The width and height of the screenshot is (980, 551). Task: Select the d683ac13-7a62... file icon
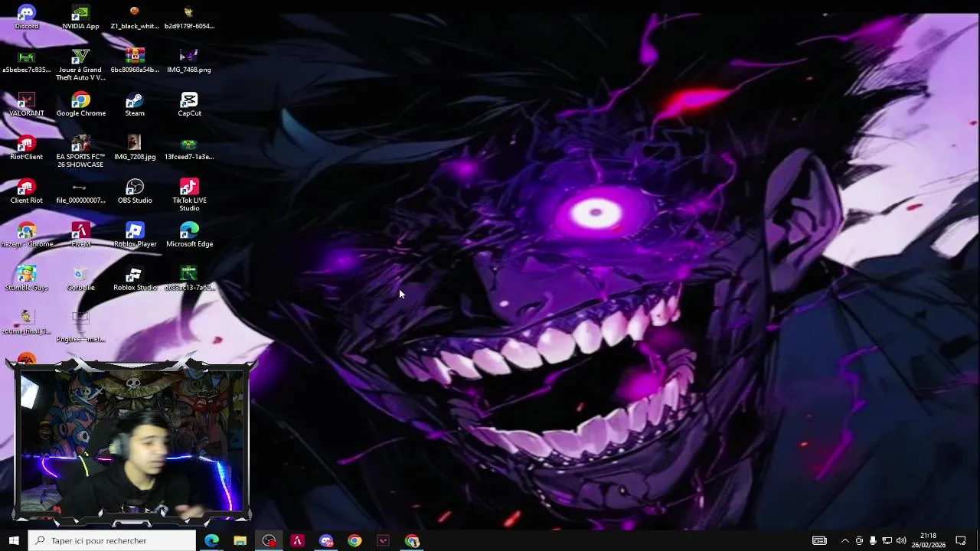point(189,279)
